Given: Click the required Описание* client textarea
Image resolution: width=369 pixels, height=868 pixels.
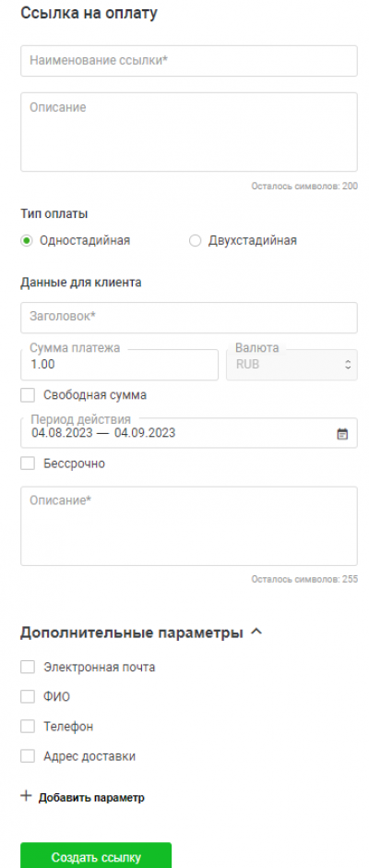Looking at the screenshot, I should click(x=188, y=526).
